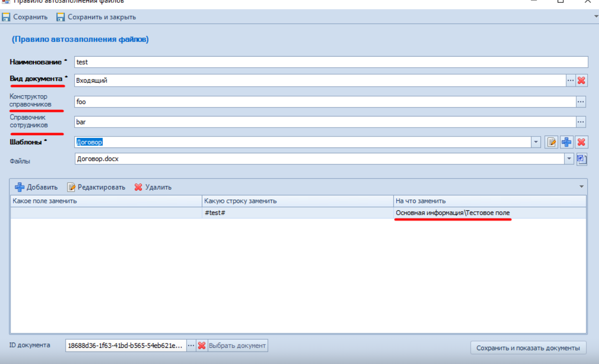
Task: Expand the Шаблоны dropdown list
Action: (x=536, y=142)
